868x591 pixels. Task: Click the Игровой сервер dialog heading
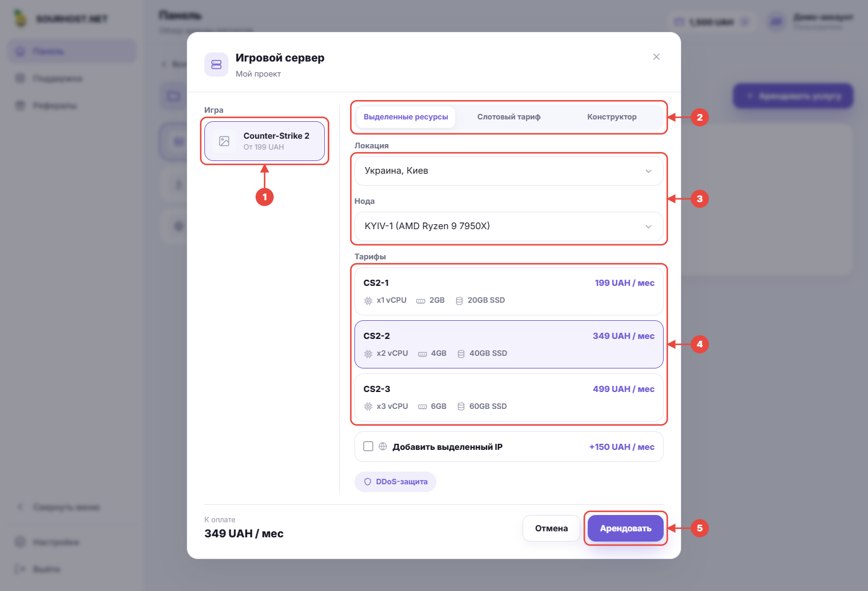click(x=280, y=58)
